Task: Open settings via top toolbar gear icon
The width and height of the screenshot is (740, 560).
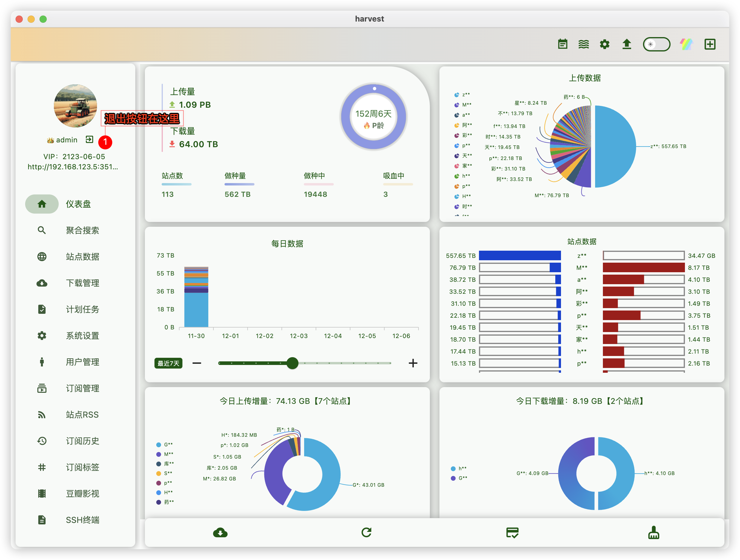Action: [604, 44]
